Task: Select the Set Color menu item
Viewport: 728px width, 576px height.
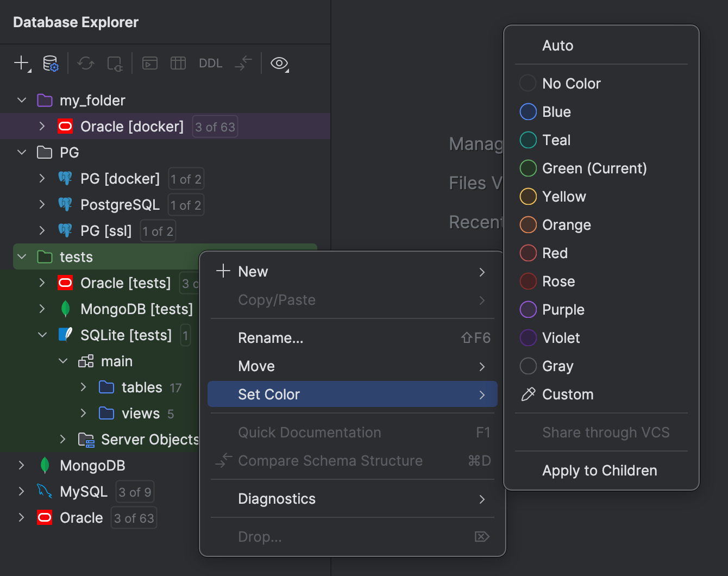Action: [x=353, y=395]
